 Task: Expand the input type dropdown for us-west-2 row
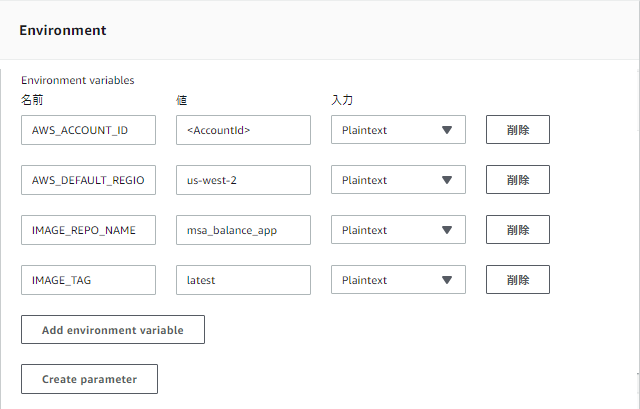(398, 180)
